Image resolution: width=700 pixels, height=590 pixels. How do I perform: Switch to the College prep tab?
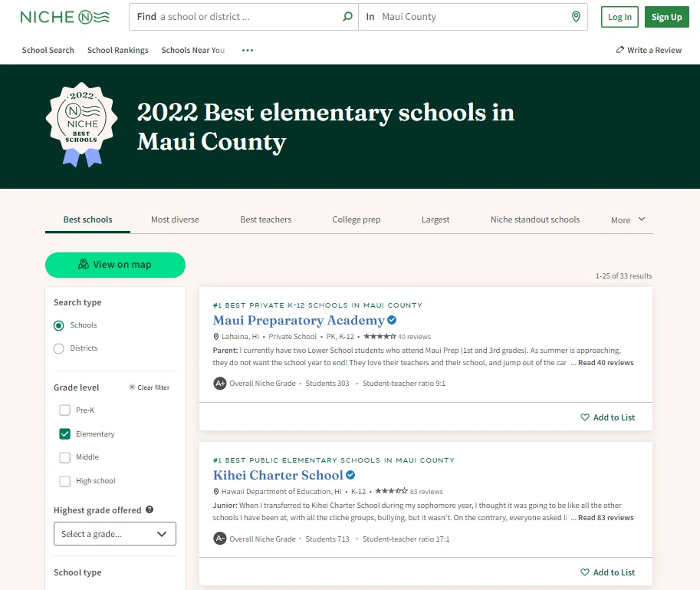(x=357, y=219)
